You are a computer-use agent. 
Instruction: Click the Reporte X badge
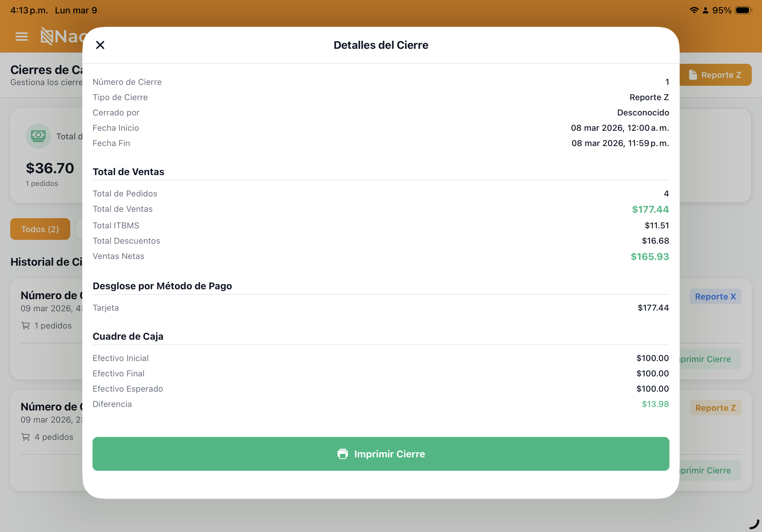[x=715, y=297]
